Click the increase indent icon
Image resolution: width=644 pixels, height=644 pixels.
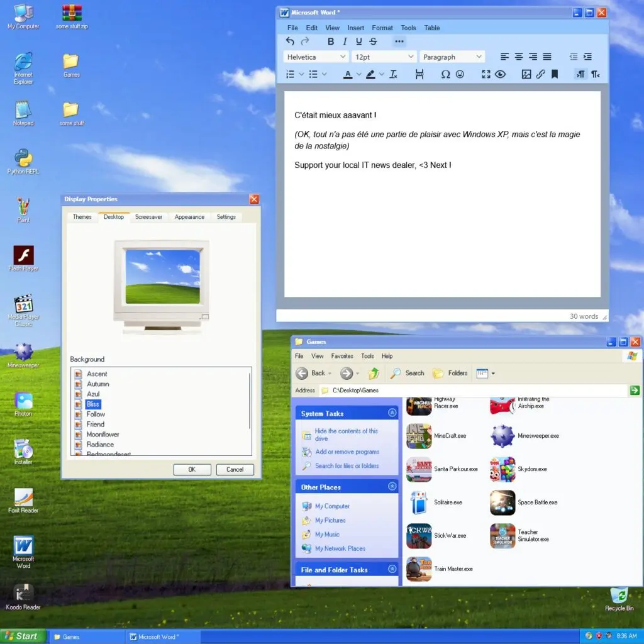588,57
